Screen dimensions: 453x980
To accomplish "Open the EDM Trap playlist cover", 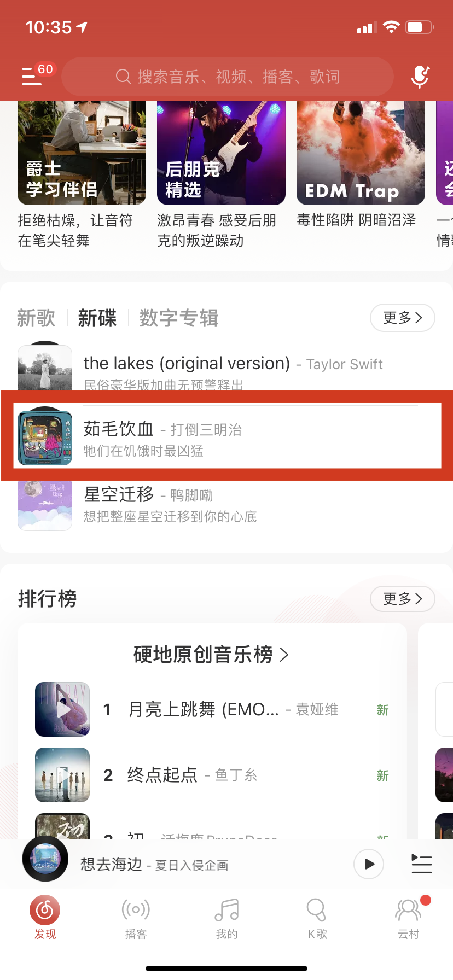I will 361,153.
